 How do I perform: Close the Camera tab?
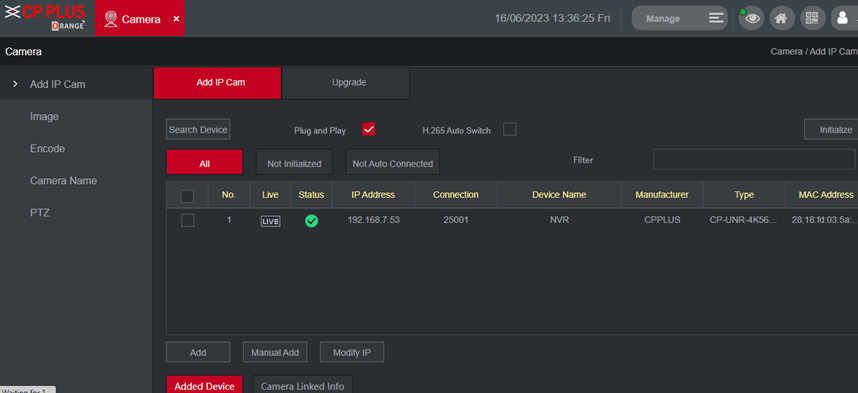pos(176,19)
